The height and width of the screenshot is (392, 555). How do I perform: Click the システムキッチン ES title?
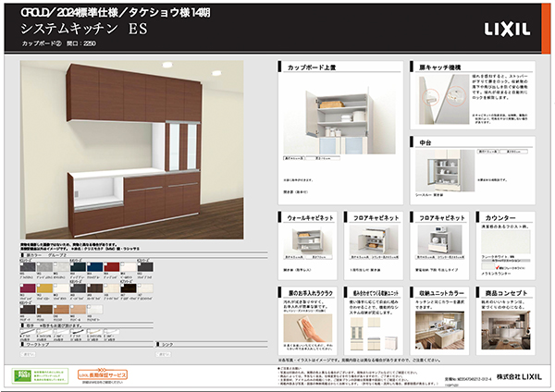coord(84,29)
